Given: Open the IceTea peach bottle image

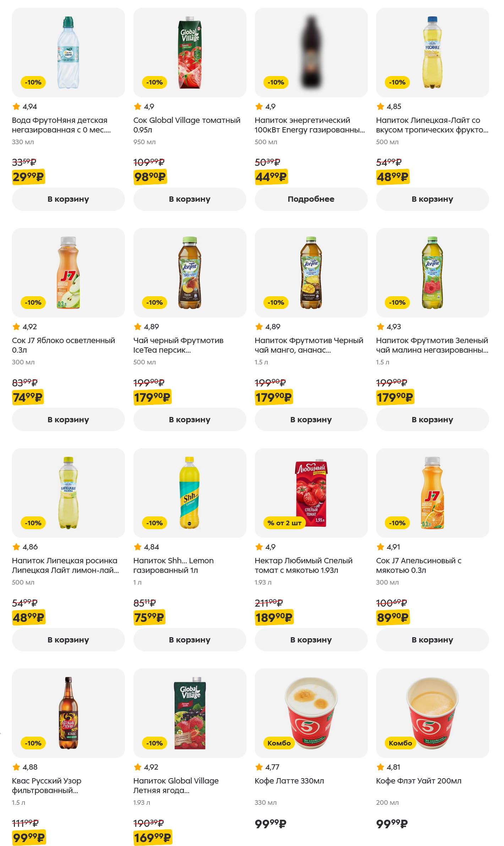Looking at the screenshot, I should click(x=190, y=273).
